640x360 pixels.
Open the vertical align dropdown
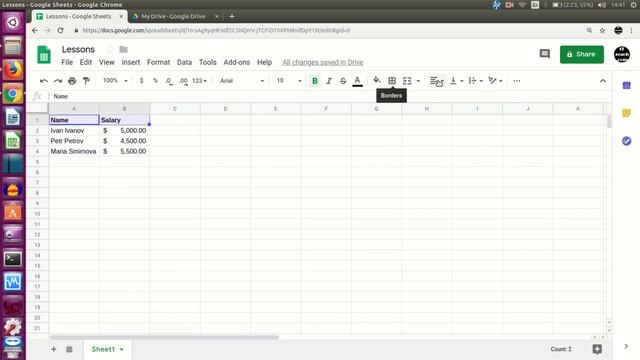coord(456,81)
